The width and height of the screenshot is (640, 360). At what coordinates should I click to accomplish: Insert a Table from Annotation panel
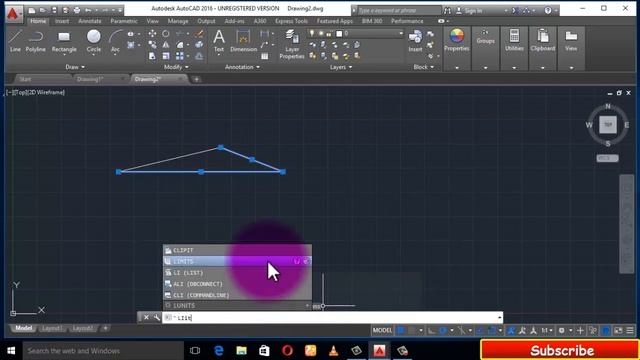tap(264, 56)
